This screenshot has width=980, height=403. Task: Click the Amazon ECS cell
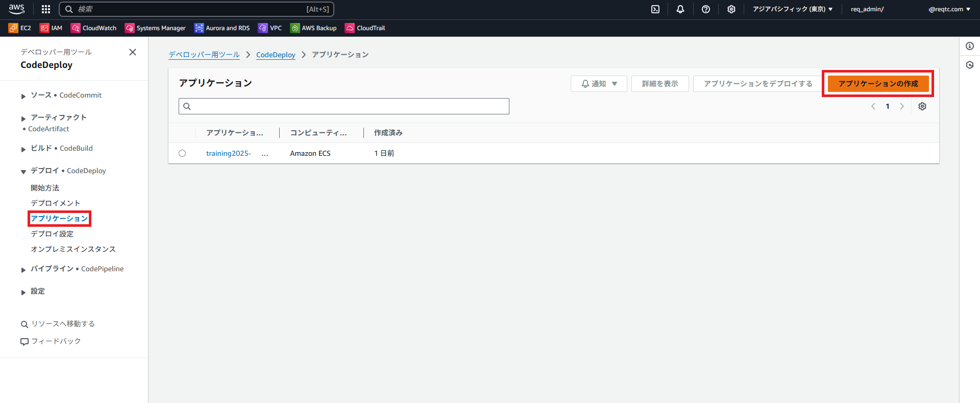click(x=310, y=153)
